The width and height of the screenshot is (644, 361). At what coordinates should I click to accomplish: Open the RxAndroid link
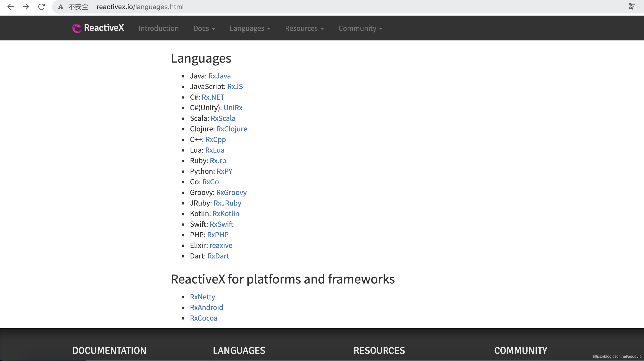tap(207, 307)
